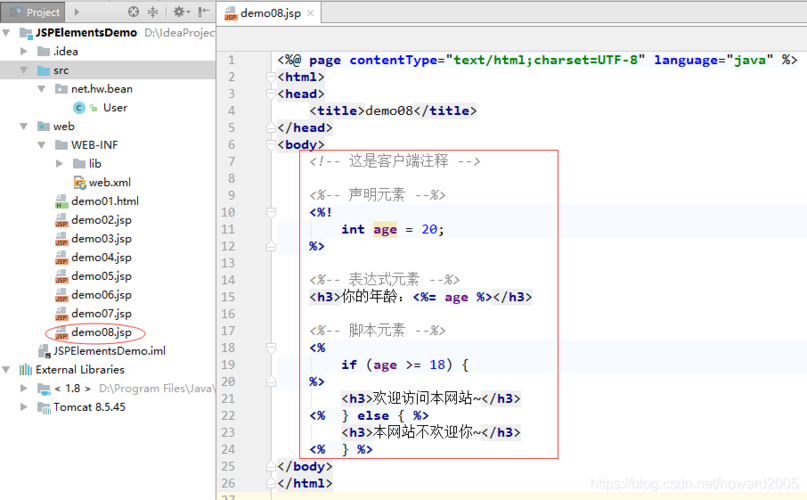
Task: Click the demo07.jsp file icon
Action: coord(61,313)
